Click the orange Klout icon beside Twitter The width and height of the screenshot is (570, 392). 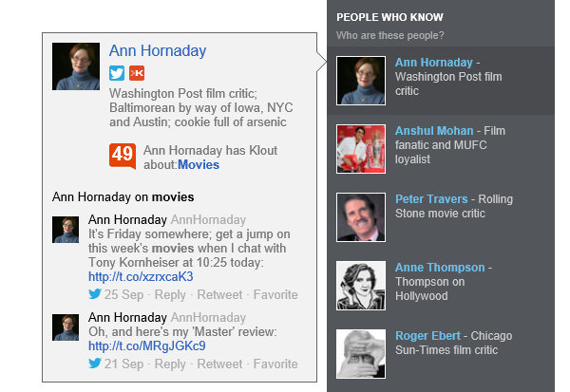click(x=137, y=74)
